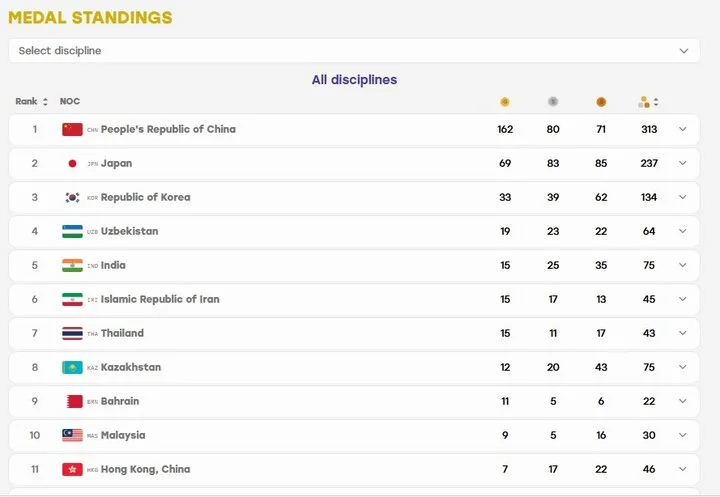Click the Republic of Korea name
720x497 pixels.
(146, 198)
